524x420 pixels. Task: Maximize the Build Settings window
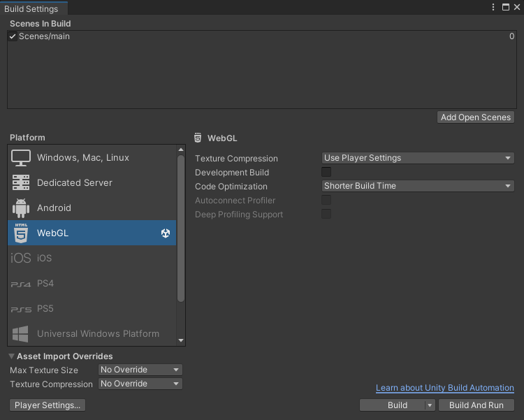[x=506, y=7]
